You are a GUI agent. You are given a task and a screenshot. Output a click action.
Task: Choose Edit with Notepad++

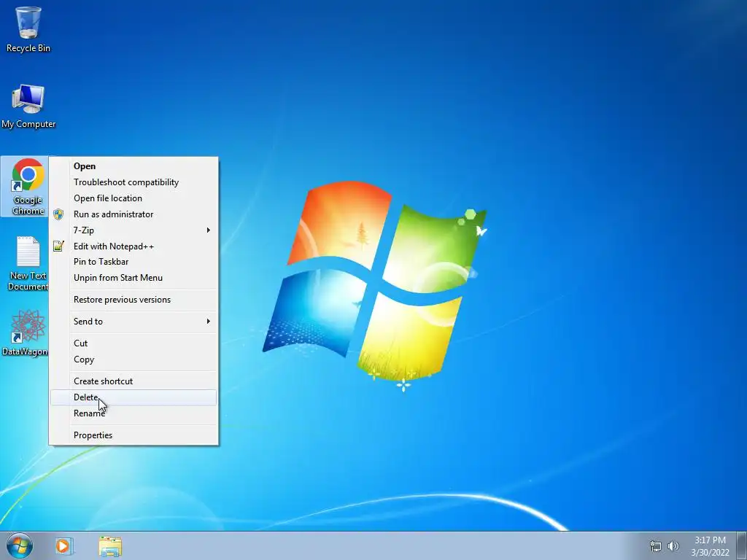coord(133,246)
